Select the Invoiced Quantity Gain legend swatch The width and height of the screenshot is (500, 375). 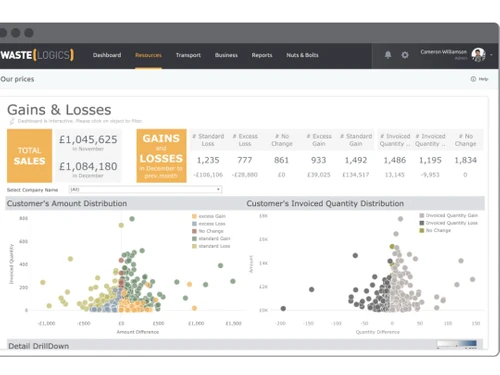pyautogui.click(x=422, y=215)
